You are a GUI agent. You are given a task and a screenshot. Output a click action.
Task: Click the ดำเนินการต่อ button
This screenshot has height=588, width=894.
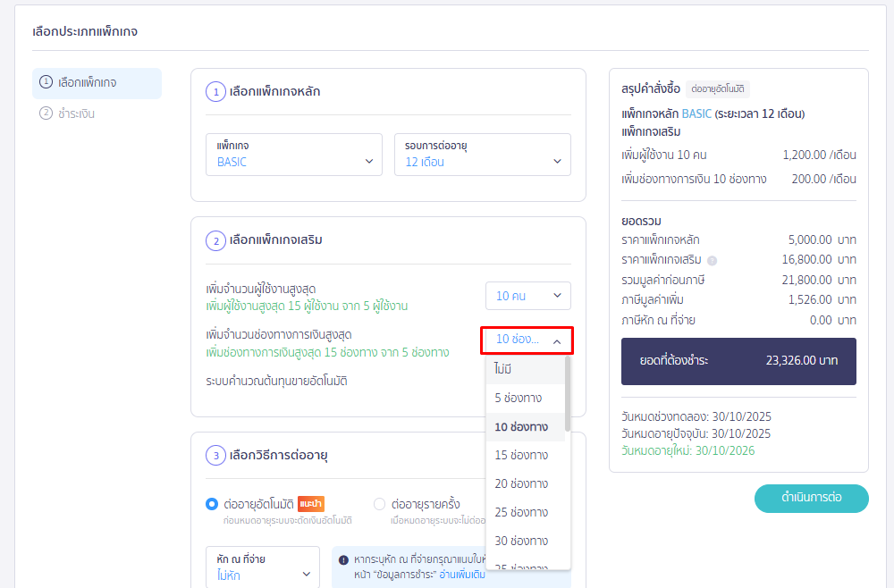click(811, 499)
